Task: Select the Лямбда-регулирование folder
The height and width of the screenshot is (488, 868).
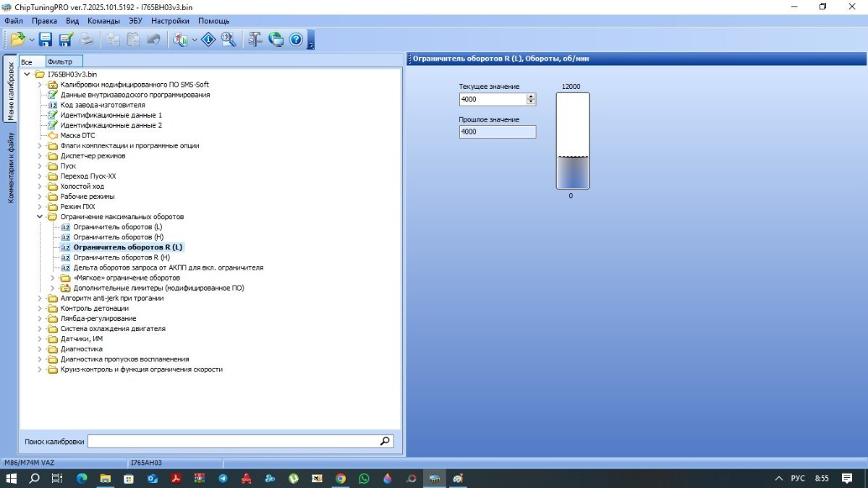Action: coord(98,318)
